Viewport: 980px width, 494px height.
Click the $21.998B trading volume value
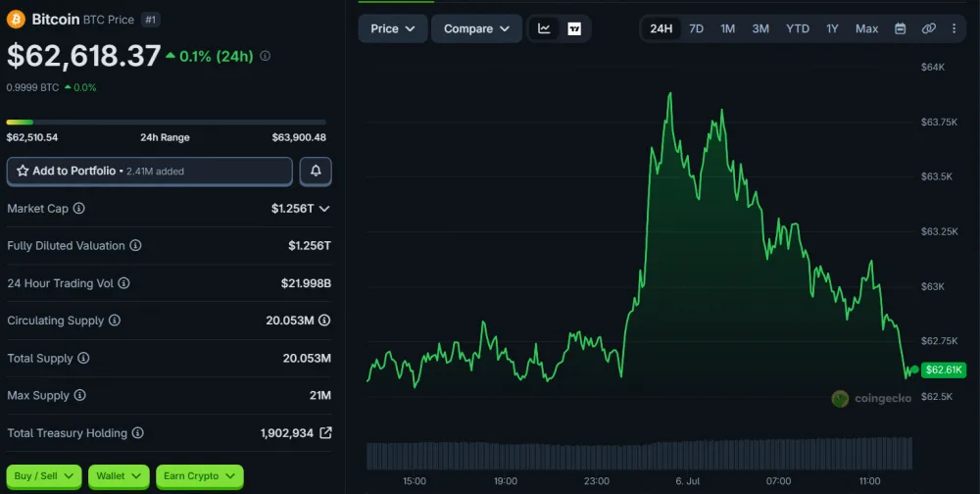pyautogui.click(x=306, y=283)
